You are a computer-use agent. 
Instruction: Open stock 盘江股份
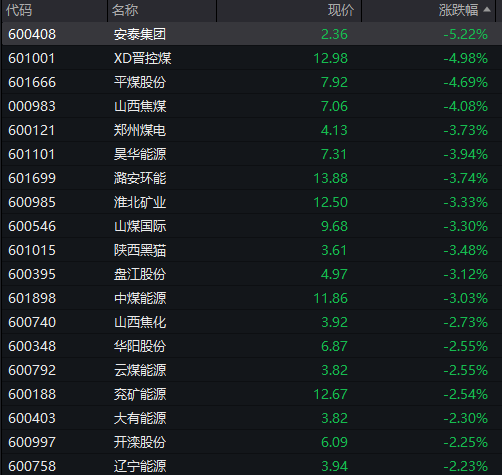point(140,274)
